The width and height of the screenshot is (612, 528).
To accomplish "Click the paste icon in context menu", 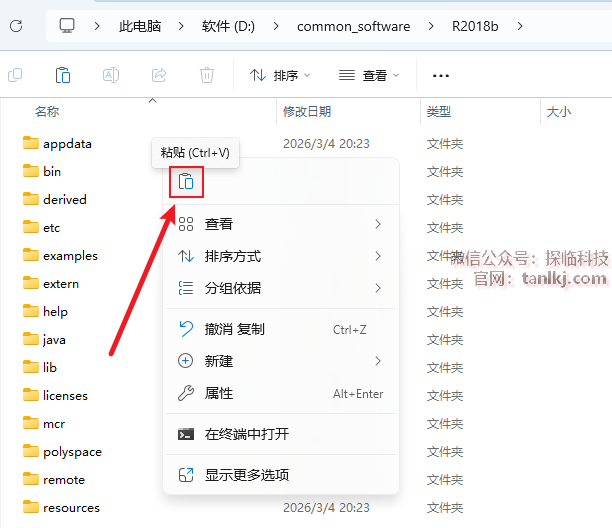I will pyautogui.click(x=186, y=182).
